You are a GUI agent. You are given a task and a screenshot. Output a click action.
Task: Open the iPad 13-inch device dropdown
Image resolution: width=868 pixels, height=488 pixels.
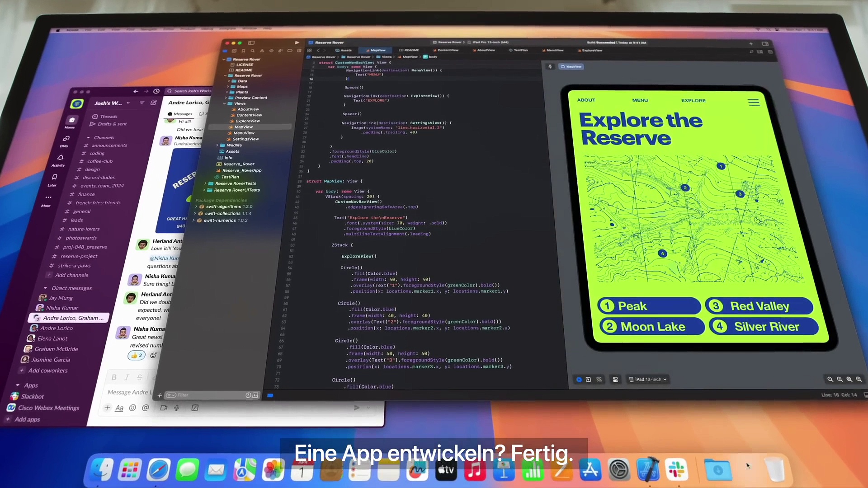click(x=648, y=380)
